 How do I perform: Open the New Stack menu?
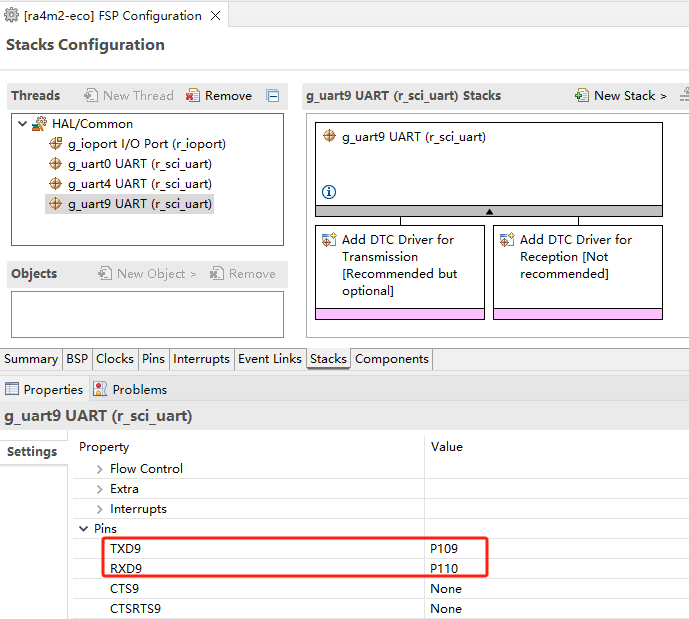click(621, 95)
